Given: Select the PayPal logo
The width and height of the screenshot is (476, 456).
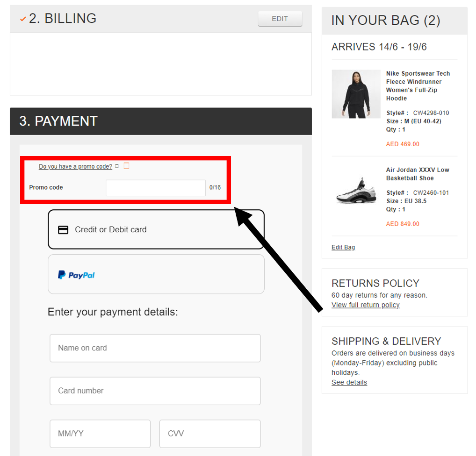Looking at the screenshot, I should click(x=75, y=274).
